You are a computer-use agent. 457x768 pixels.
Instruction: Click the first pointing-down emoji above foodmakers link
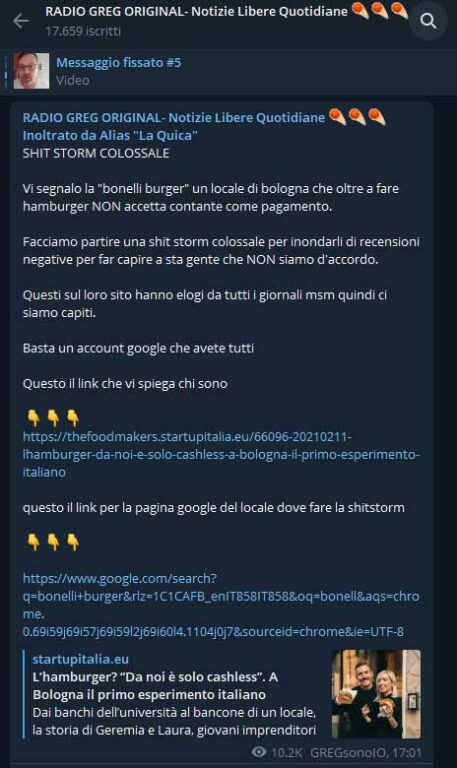pos(33,418)
